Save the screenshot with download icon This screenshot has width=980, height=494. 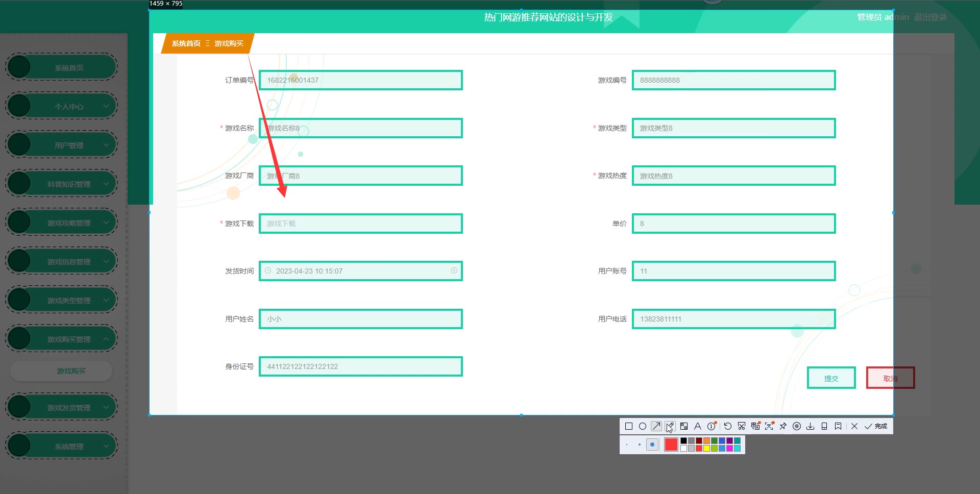tap(811, 426)
